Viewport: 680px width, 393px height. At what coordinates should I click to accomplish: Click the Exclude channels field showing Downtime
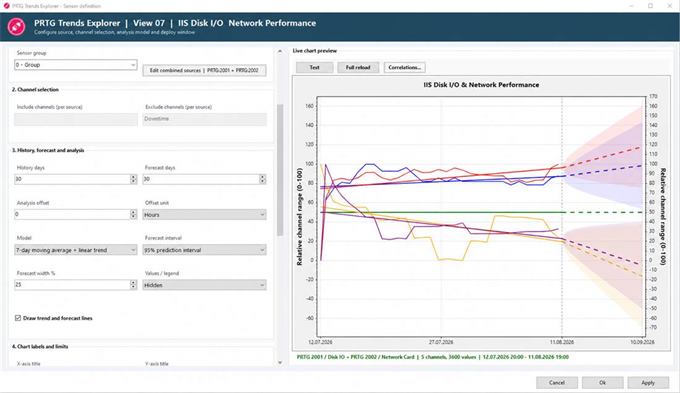pos(204,119)
